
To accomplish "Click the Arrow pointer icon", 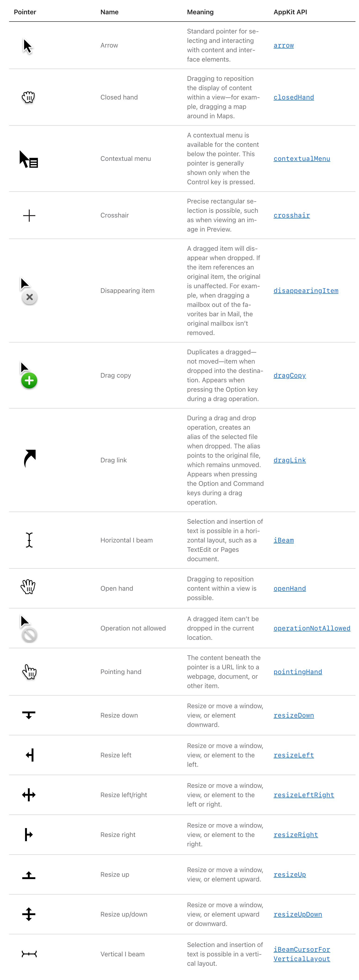I will click(x=28, y=46).
